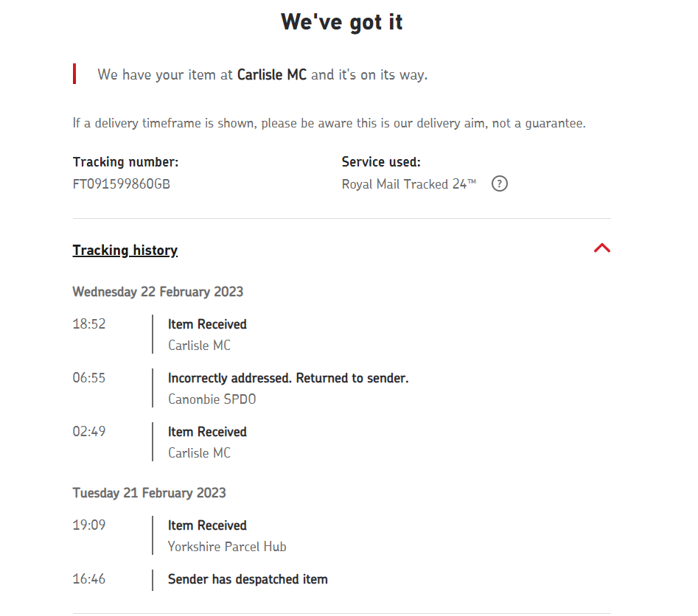Image resolution: width=698 pixels, height=616 pixels.
Task: Expand details for Wednesday 22 February 2023
Action: (158, 291)
